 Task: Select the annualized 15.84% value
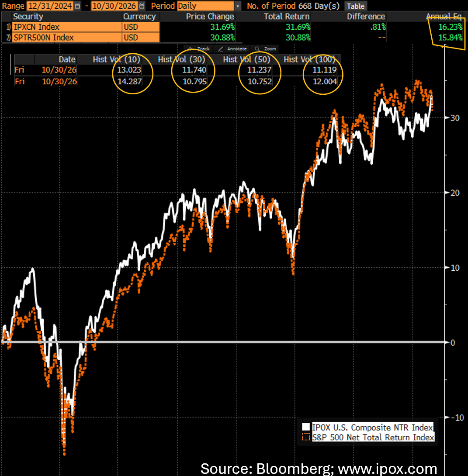click(450, 38)
